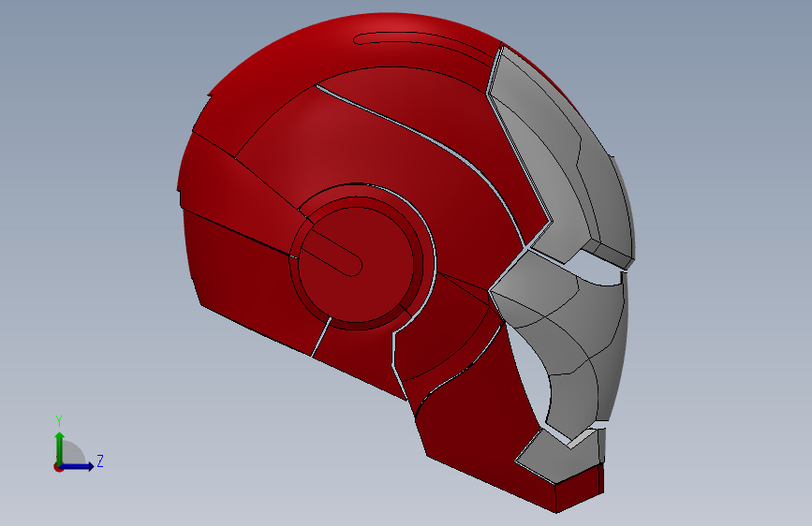Select the circular ear disc on the helmet

pyautogui.click(x=356, y=265)
